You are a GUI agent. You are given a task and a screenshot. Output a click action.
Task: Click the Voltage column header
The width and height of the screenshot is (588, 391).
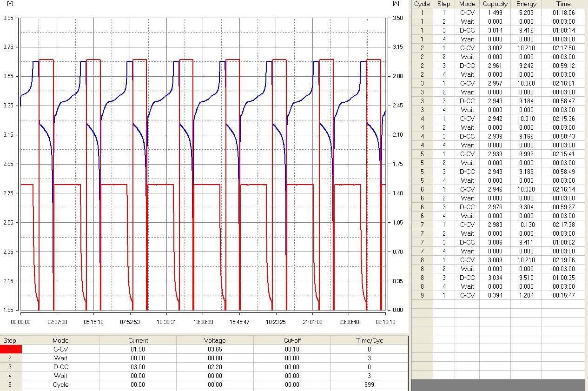coord(215,340)
